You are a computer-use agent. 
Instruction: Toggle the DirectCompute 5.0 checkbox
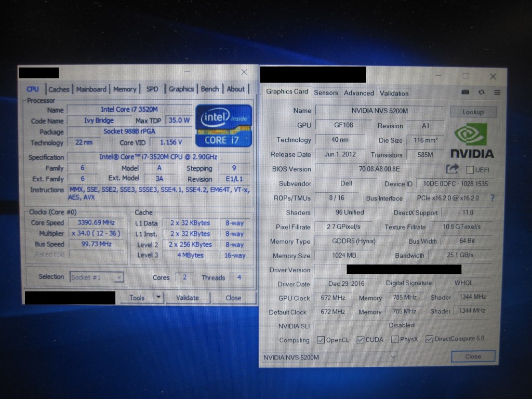(429, 339)
